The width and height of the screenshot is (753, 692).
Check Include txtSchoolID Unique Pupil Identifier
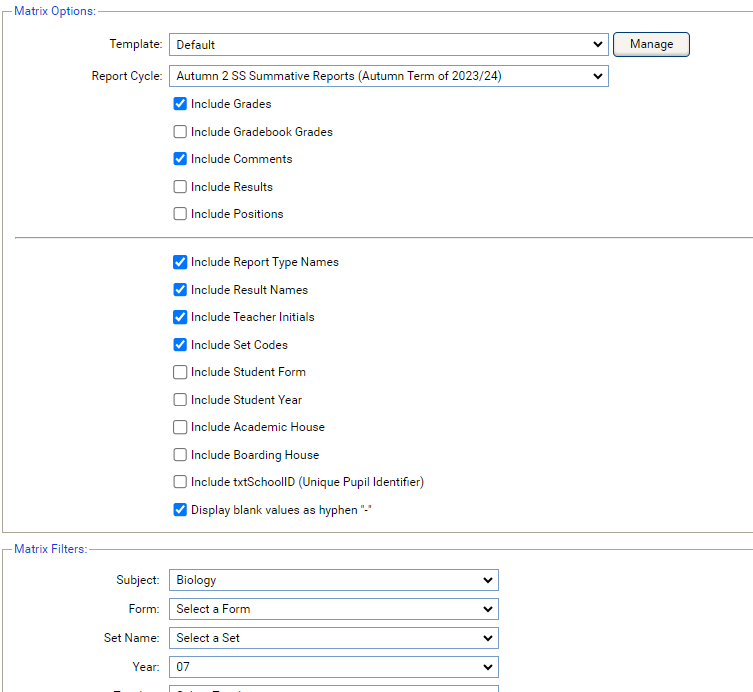[x=180, y=482]
